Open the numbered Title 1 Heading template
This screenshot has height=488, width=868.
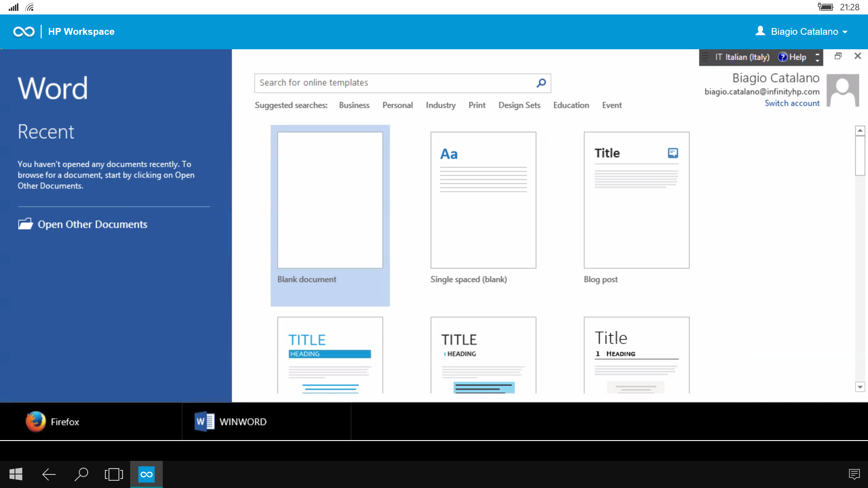pyautogui.click(x=637, y=355)
